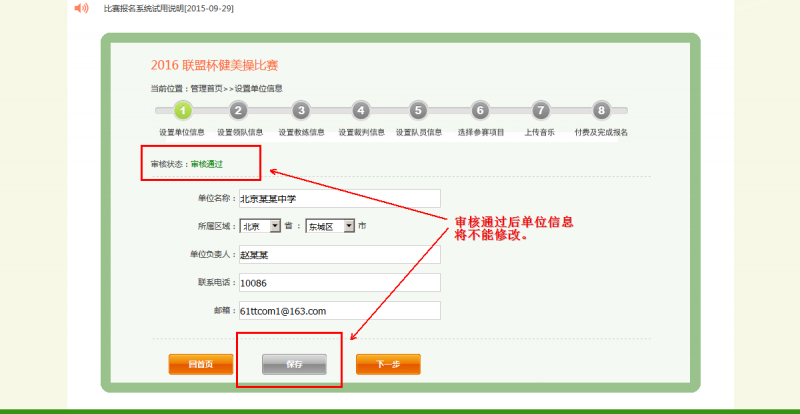The width and height of the screenshot is (800, 414).
Task: Select step 7 circle 上传音乐
Action: [x=540, y=111]
